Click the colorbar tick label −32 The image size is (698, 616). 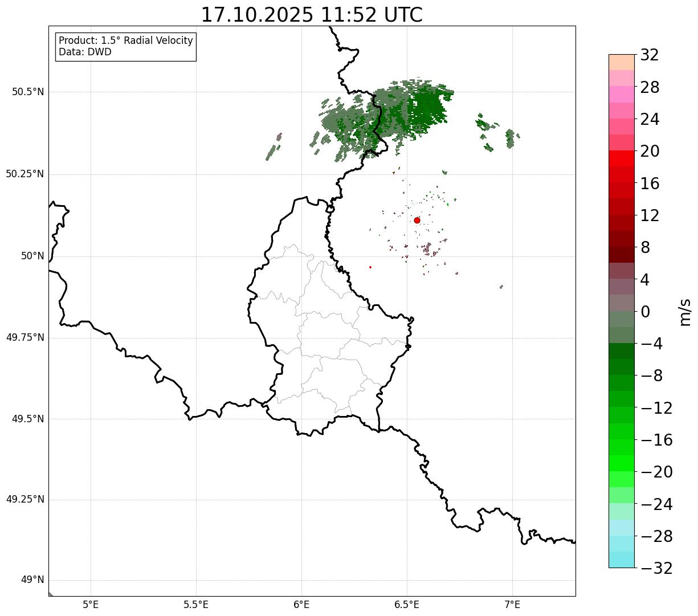point(656,568)
